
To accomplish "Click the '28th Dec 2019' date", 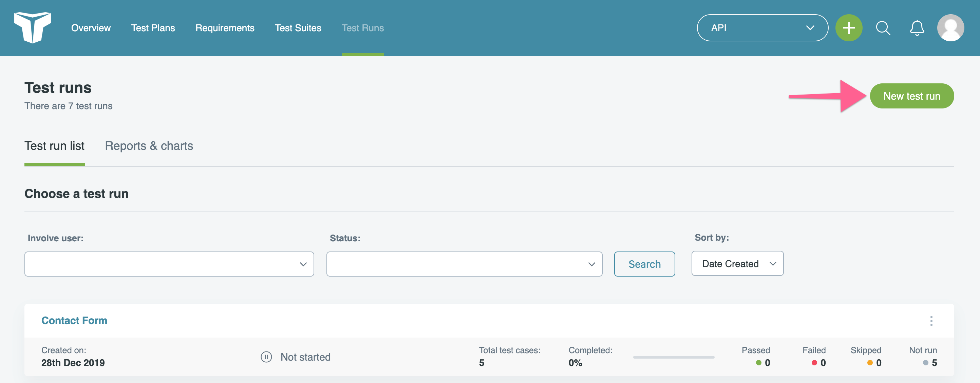I will (x=73, y=363).
